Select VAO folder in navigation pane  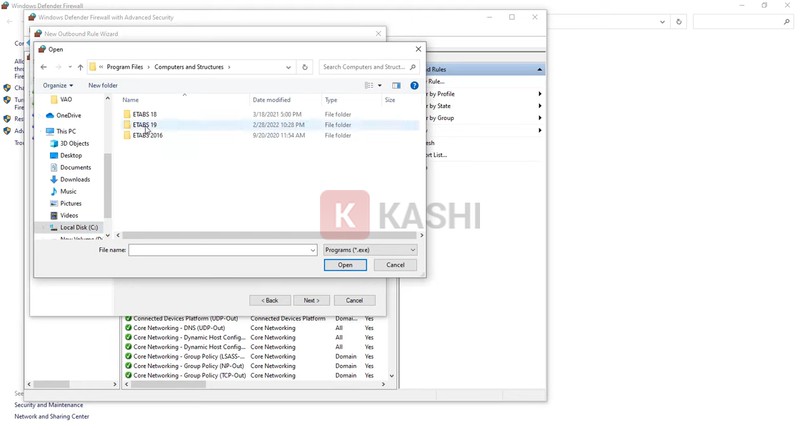66,99
